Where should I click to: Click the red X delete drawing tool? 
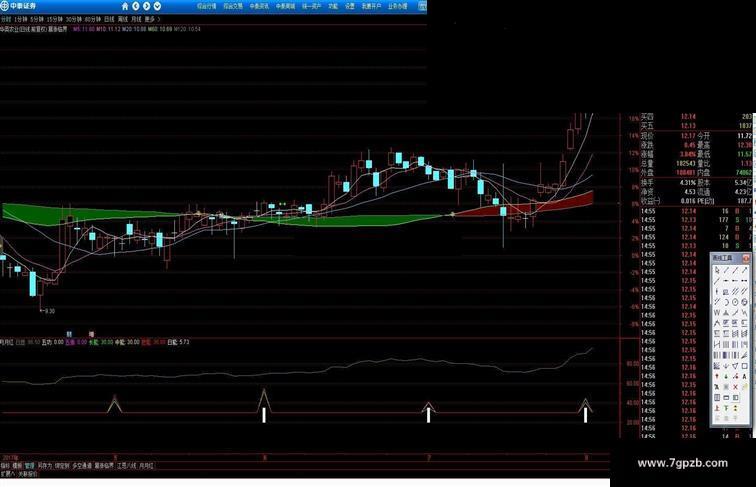click(735, 387)
